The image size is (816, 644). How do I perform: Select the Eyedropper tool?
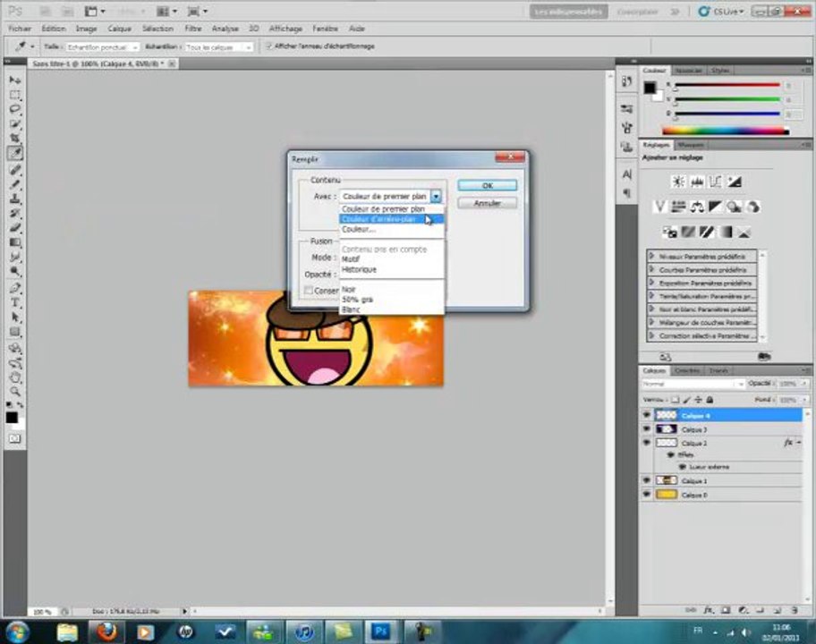(x=15, y=153)
